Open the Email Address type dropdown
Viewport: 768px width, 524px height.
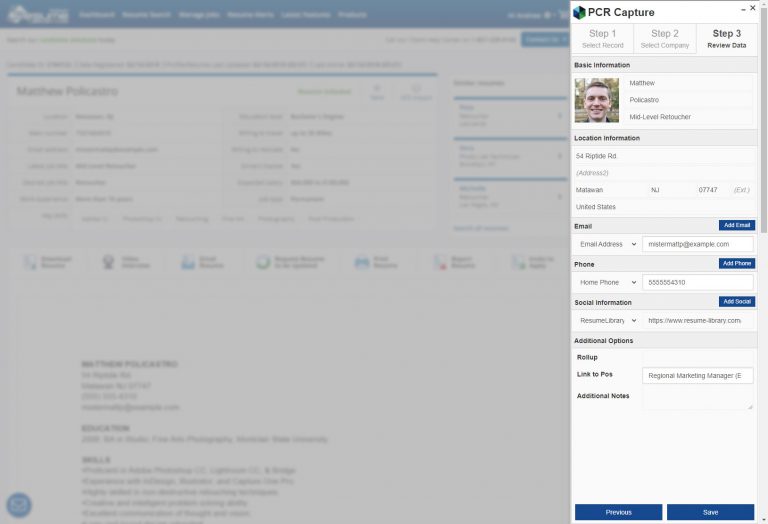pos(607,244)
